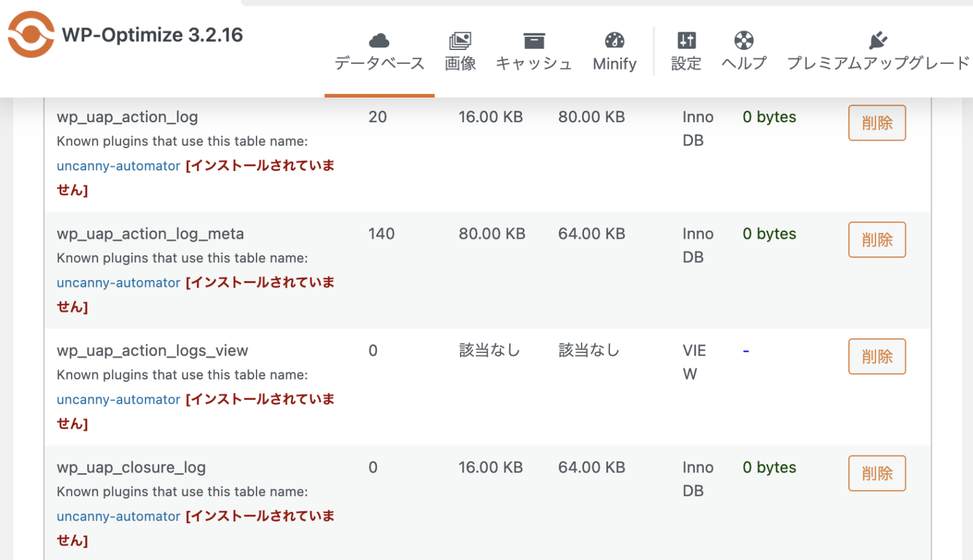Viewport: 973px width, 560px height.
Task: Delete the wp_uap_action_log table
Action: pos(877,122)
